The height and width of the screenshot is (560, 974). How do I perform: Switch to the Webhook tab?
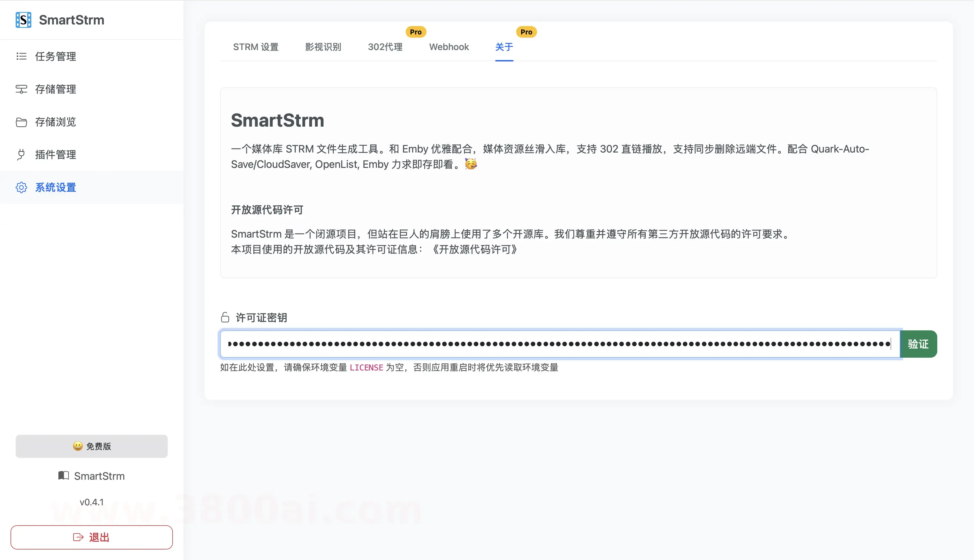point(449,47)
